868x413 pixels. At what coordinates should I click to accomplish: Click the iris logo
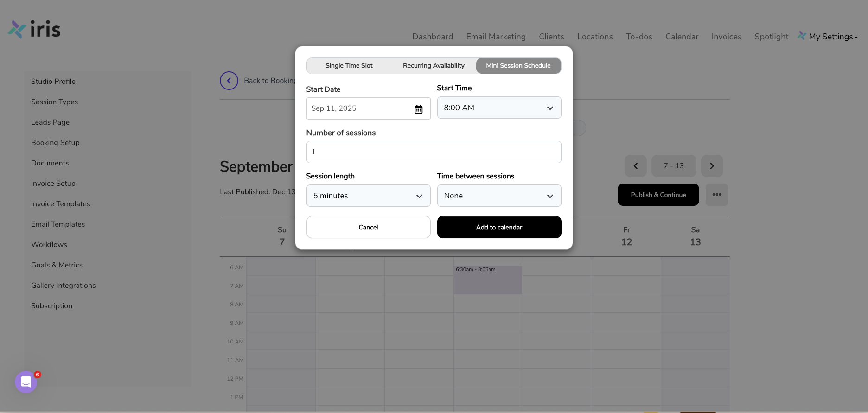tap(33, 29)
